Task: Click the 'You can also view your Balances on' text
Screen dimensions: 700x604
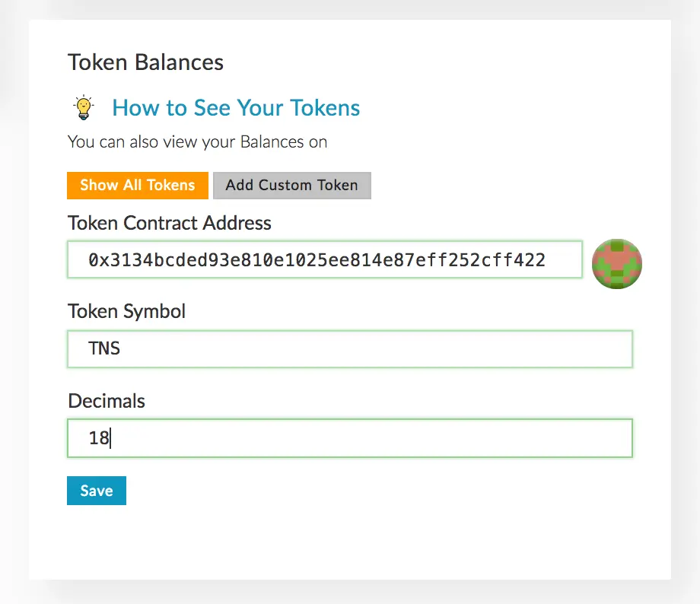Action: coord(198,141)
